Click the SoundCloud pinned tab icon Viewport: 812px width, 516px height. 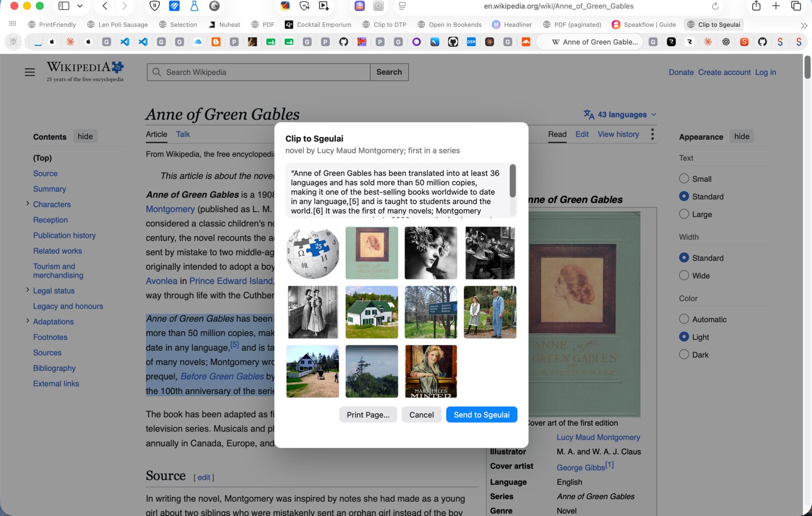point(526,42)
